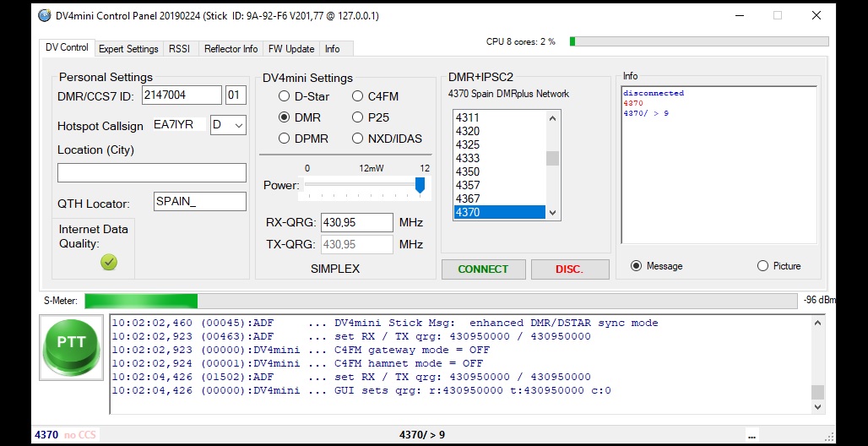The width and height of the screenshot is (868, 446).
Task: Click the Hotspot Callsign EA7IYR field
Action: tap(179, 125)
